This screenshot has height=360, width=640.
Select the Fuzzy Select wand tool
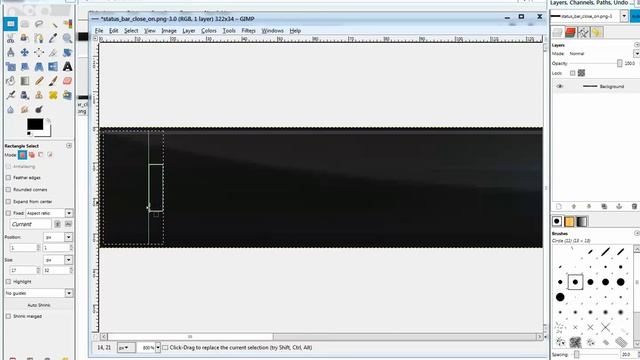click(x=53, y=24)
